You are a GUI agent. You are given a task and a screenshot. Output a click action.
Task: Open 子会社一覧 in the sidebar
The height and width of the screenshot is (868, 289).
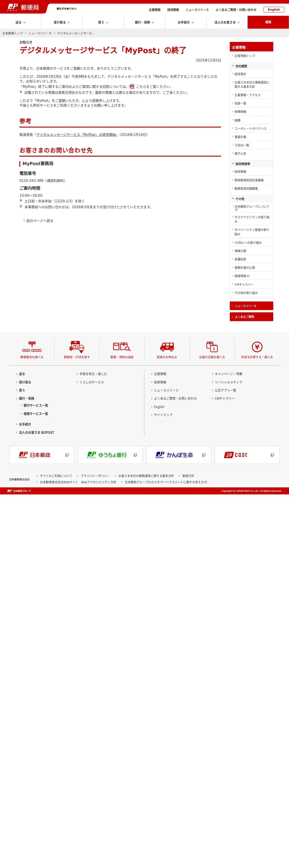(x=242, y=145)
